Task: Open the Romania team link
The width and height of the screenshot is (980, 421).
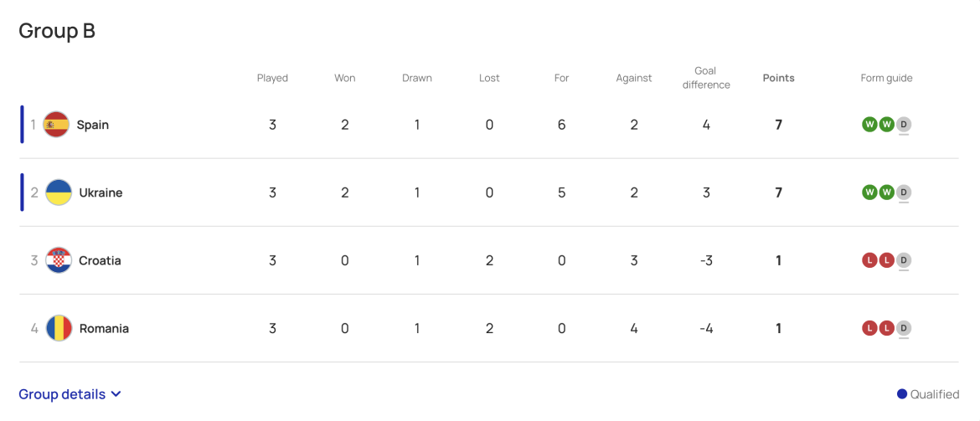Action: point(104,328)
